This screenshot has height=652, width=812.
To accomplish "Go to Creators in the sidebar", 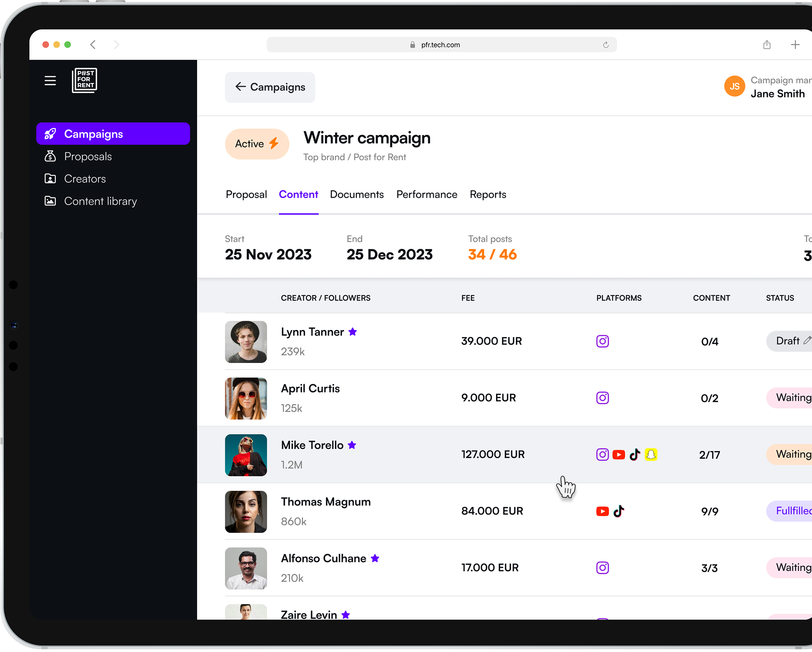I will (75, 179).
